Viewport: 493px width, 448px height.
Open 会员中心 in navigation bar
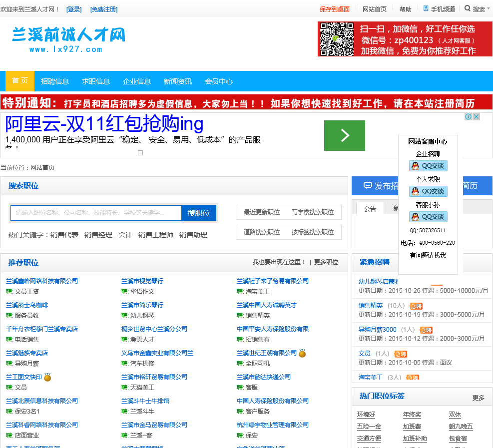(219, 81)
